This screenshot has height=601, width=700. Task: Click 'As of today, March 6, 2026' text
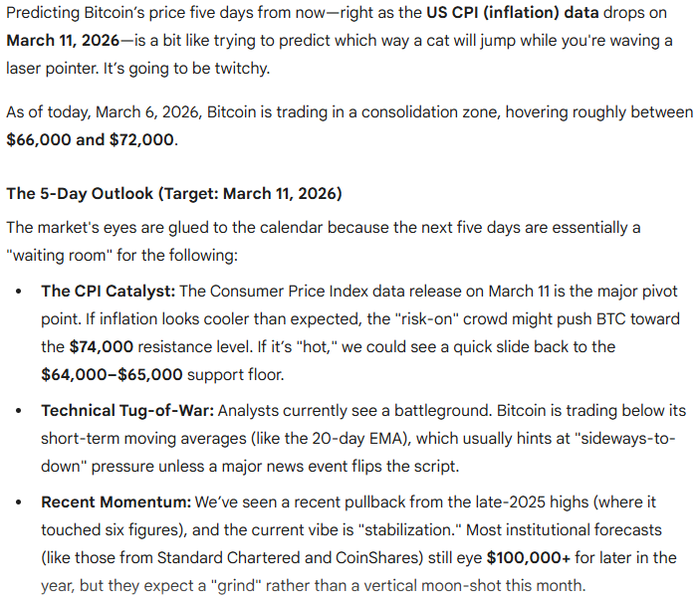[x=105, y=112]
